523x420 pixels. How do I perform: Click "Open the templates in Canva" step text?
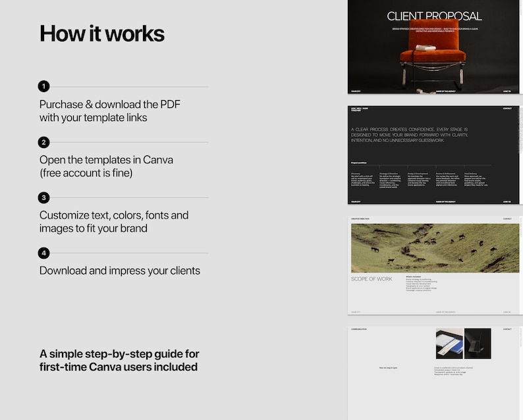[x=106, y=167]
